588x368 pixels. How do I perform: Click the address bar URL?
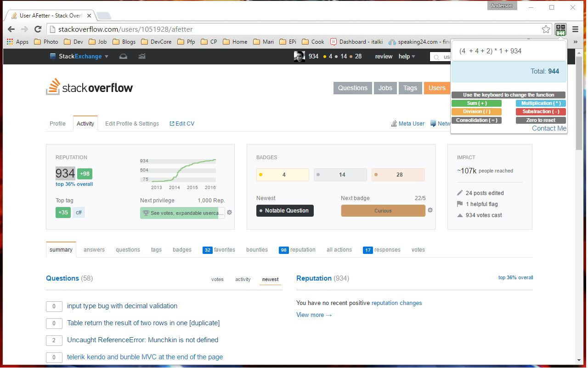coord(125,29)
